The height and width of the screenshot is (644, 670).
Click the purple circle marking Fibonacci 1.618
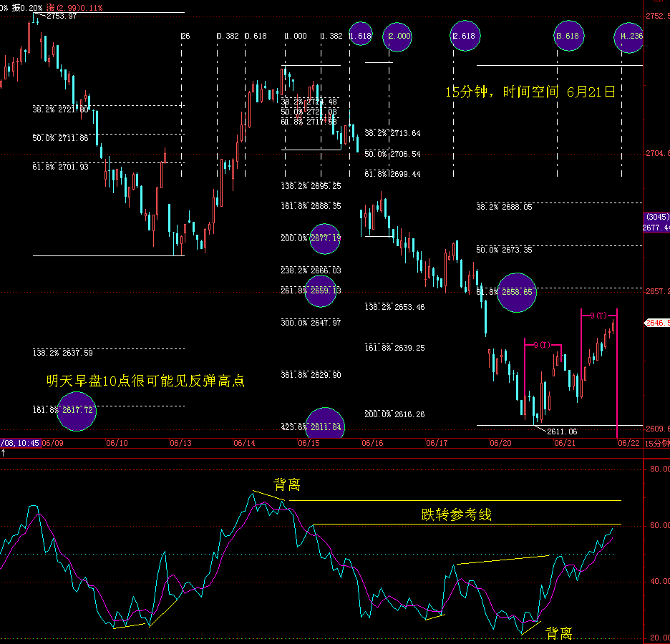point(361,35)
